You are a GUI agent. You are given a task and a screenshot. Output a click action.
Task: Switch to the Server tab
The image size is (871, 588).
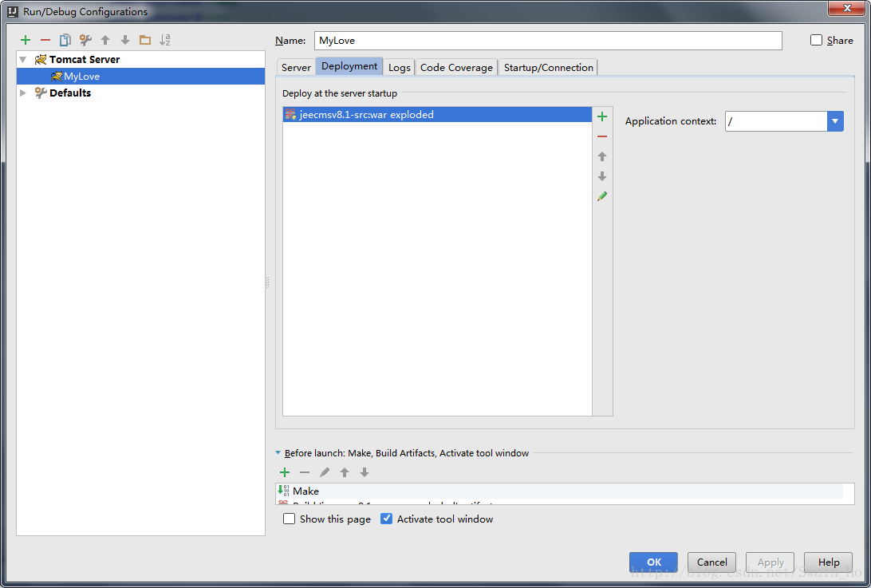point(296,67)
